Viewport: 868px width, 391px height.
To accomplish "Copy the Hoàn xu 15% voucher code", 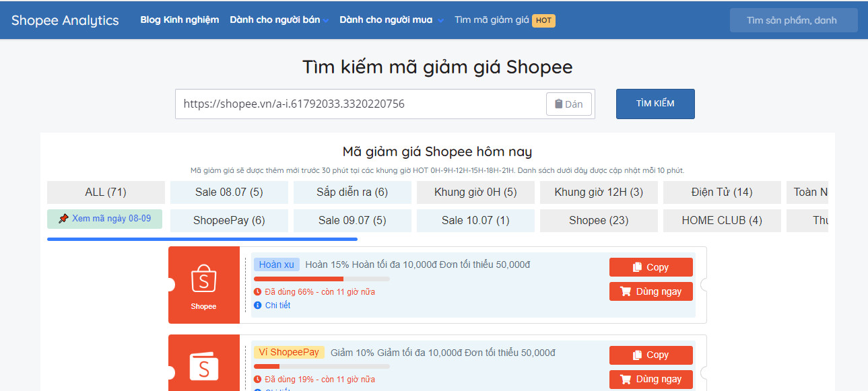I will pyautogui.click(x=650, y=267).
